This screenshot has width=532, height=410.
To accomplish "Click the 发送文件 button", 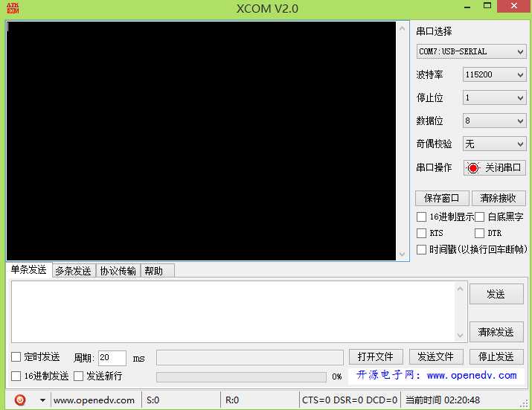I will [436, 356].
